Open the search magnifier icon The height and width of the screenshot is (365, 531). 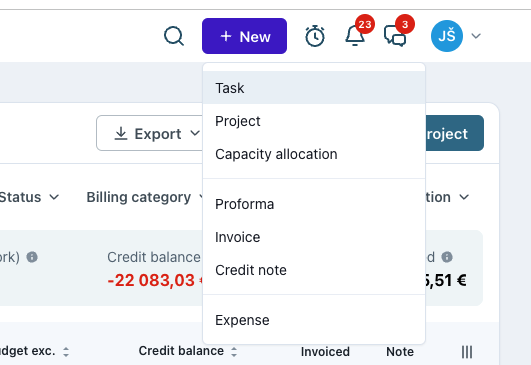[174, 36]
